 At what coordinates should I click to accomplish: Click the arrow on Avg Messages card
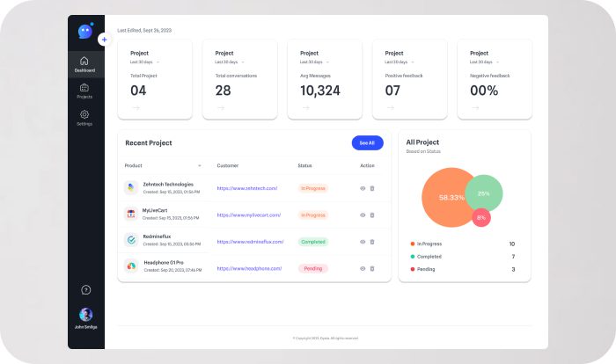(305, 107)
